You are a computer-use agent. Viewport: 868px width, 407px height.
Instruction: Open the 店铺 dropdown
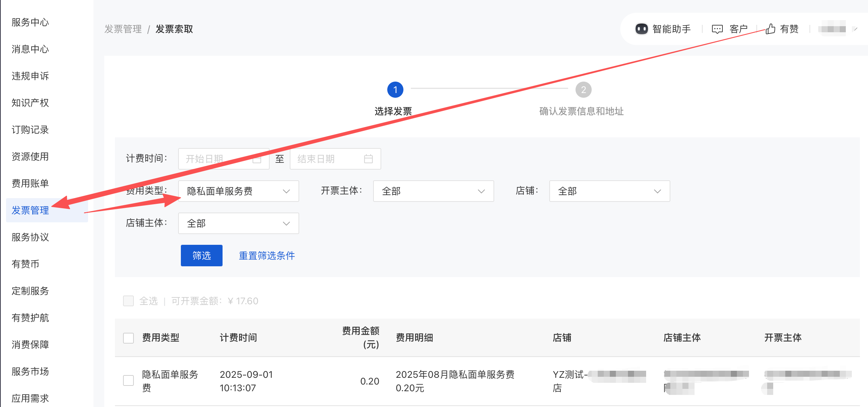[609, 191]
